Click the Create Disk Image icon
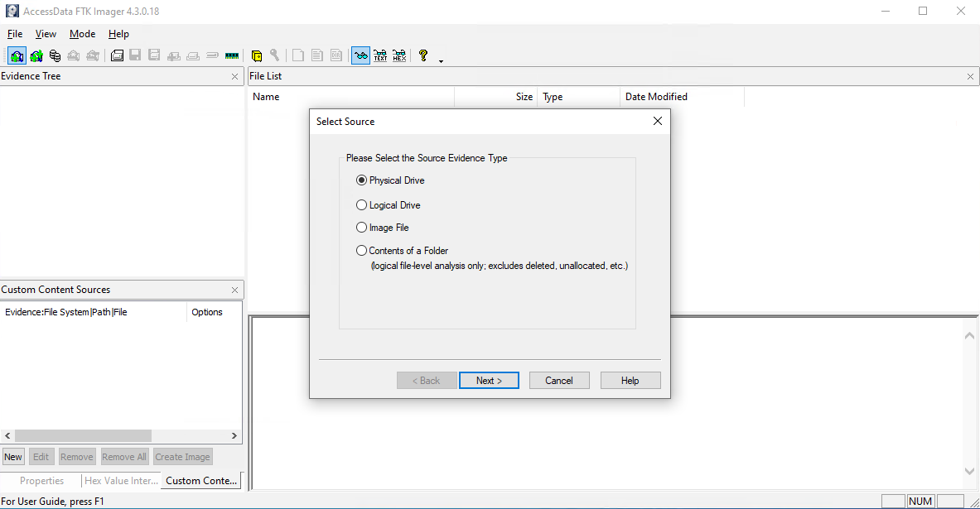 (x=117, y=55)
